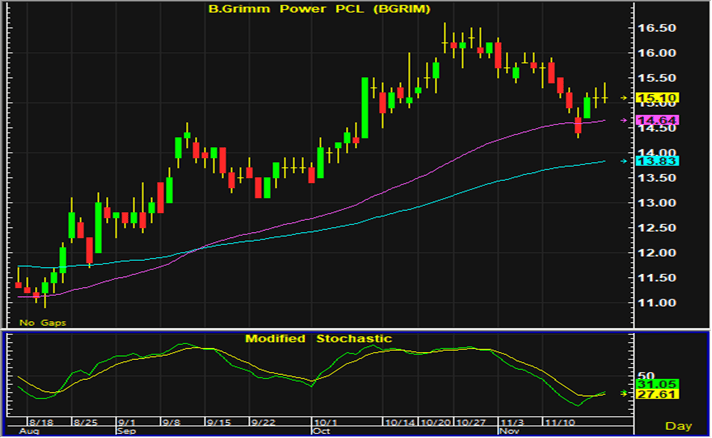Click the Day timeframe label

[679, 427]
